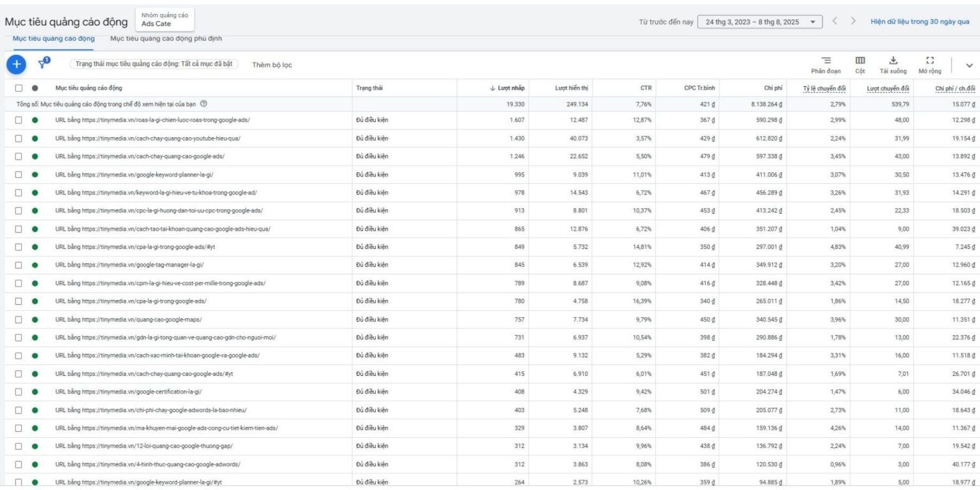
Task: Click the blue plus add button
Action: coord(17,64)
